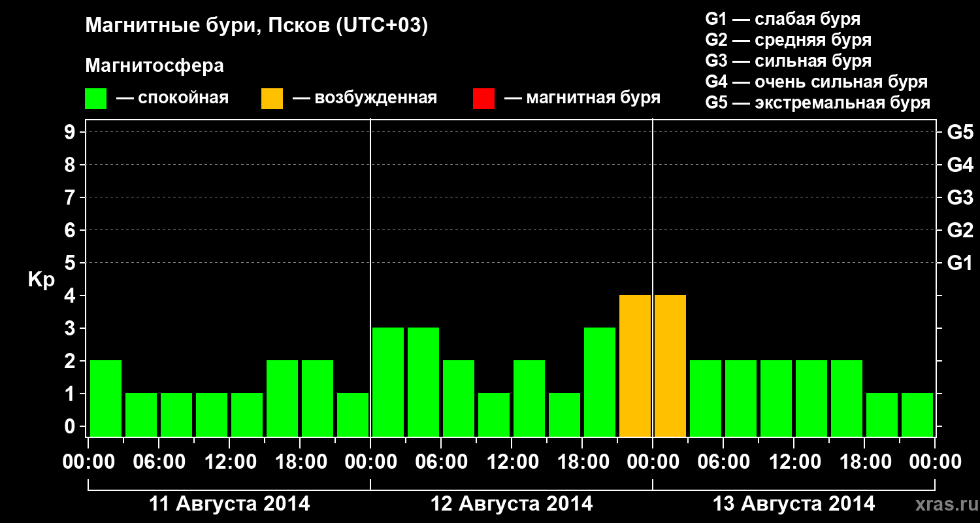Click the G1 label on right axis

[x=960, y=263]
